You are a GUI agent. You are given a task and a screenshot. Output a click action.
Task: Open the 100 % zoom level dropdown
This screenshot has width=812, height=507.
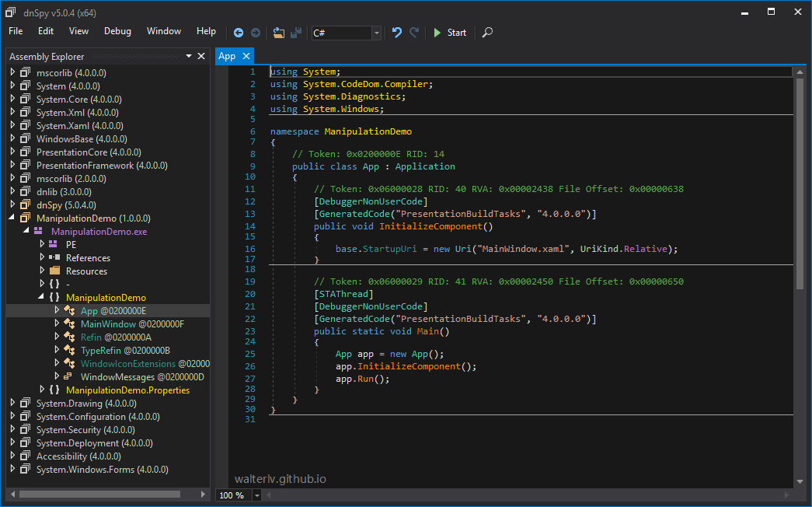click(x=256, y=495)
